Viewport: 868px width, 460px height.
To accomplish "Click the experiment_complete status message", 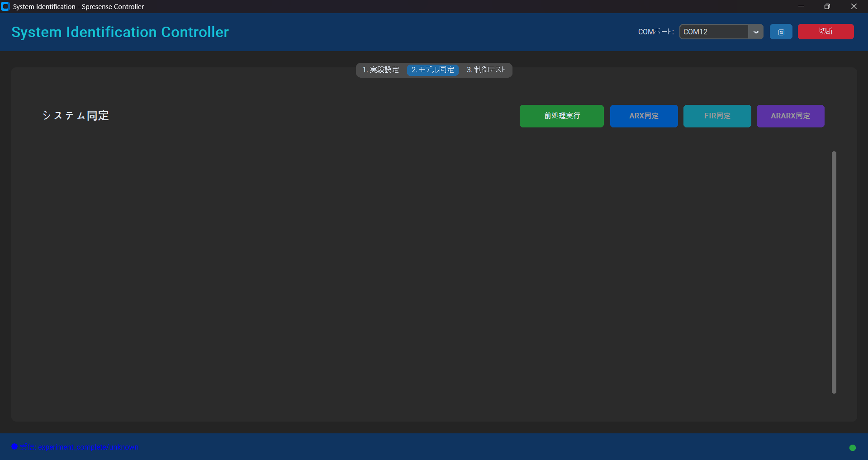I will (88, 447).
